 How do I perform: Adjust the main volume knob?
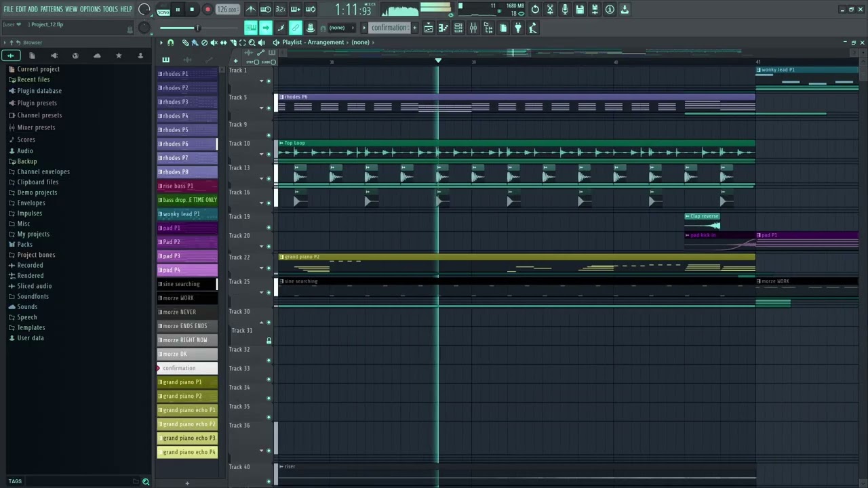pos(144,9)
